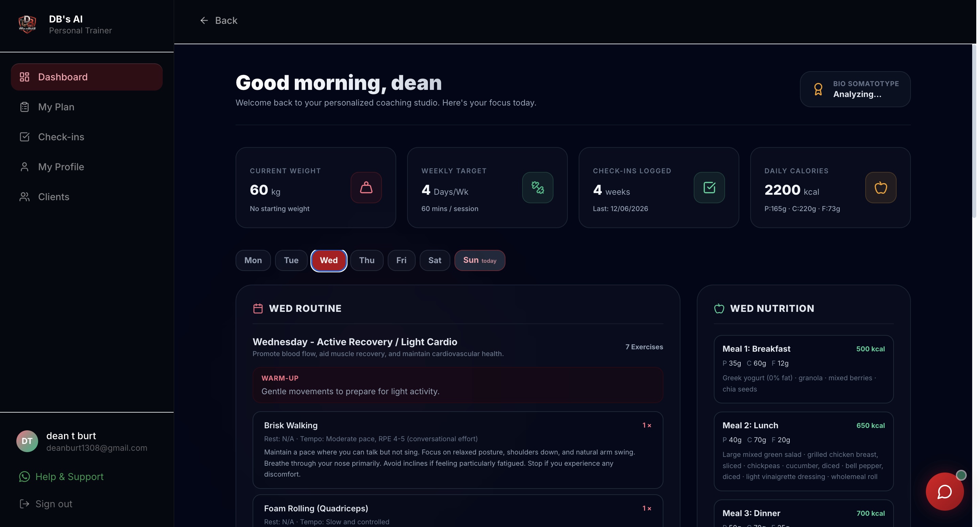Click the 60 mins / session text

click(x=450, y=208)
